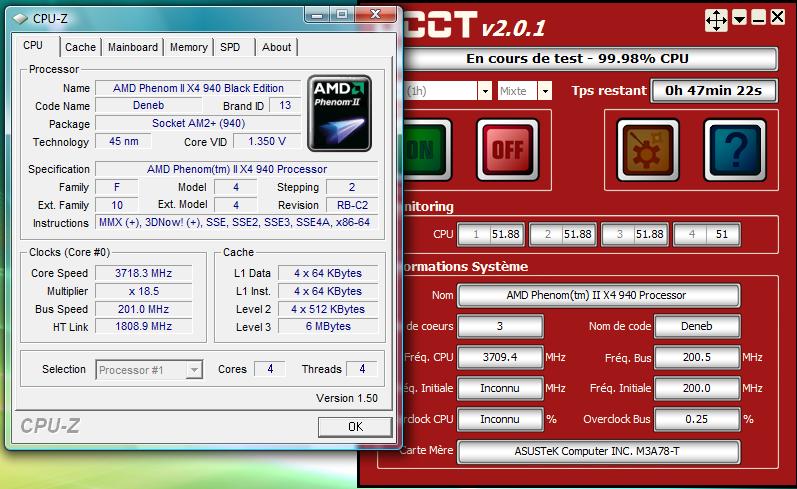
Task: Click the OCCT down-arrow tray icon
Action: pos(740,18)
